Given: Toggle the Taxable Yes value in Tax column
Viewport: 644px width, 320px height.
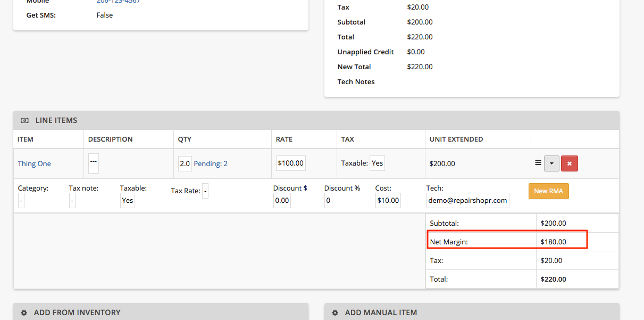Looking at the screenshot, I should [377, 163].
